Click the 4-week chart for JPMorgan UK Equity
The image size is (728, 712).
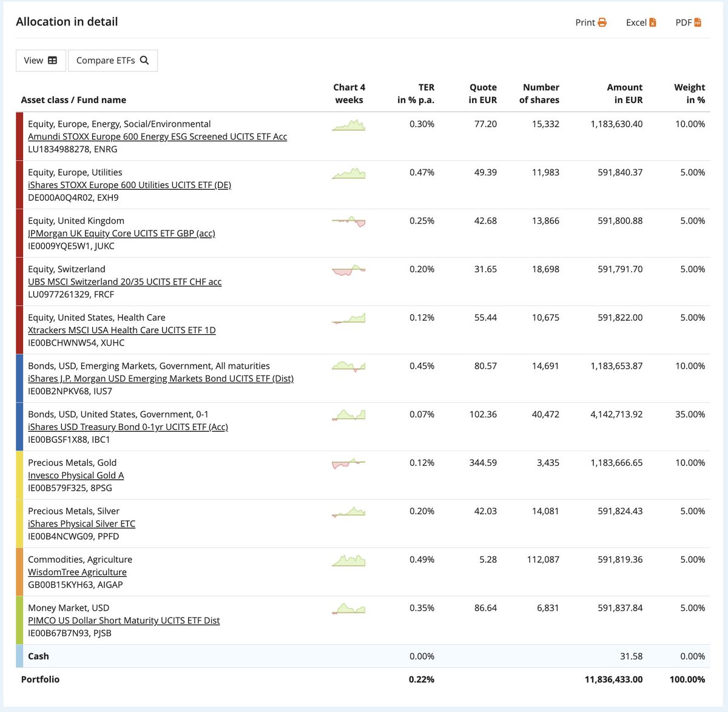(349, 221)
